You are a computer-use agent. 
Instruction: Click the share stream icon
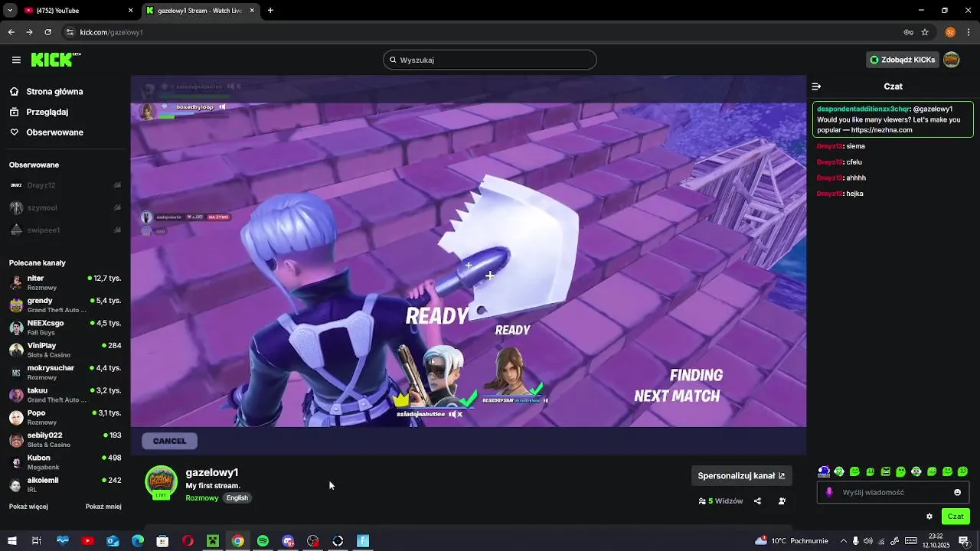757,501
